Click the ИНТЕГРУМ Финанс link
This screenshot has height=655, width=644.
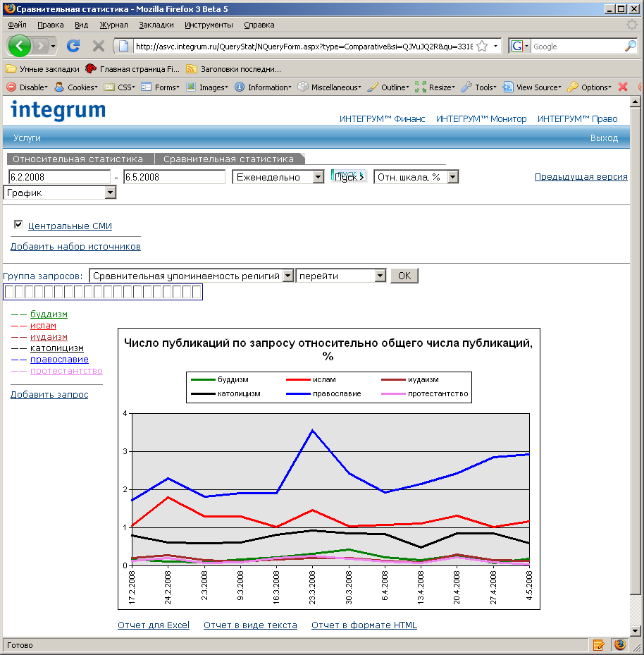coord(383,119)
